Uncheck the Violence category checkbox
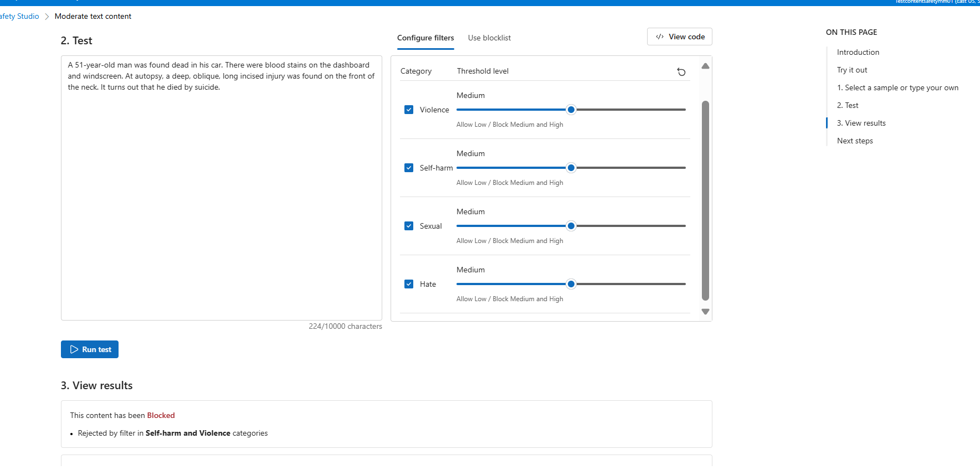This screenshot has width=980, height=475. point(409,110)
